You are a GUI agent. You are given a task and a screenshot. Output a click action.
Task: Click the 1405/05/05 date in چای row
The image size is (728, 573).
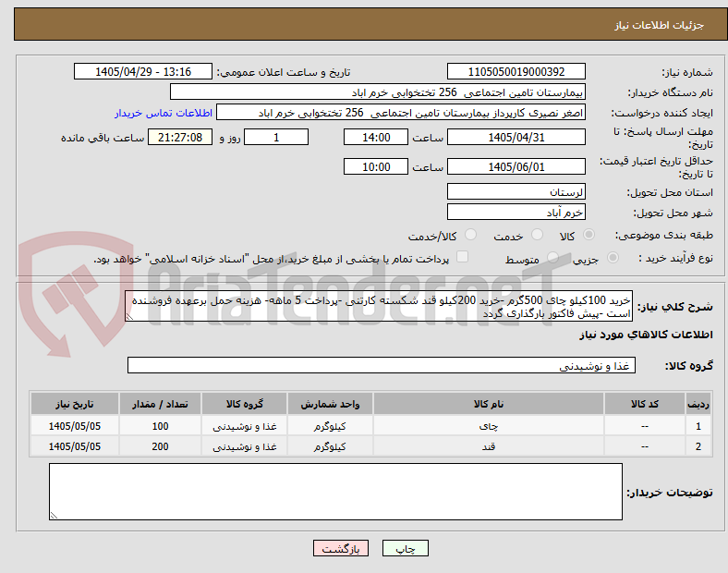point(75,426)
